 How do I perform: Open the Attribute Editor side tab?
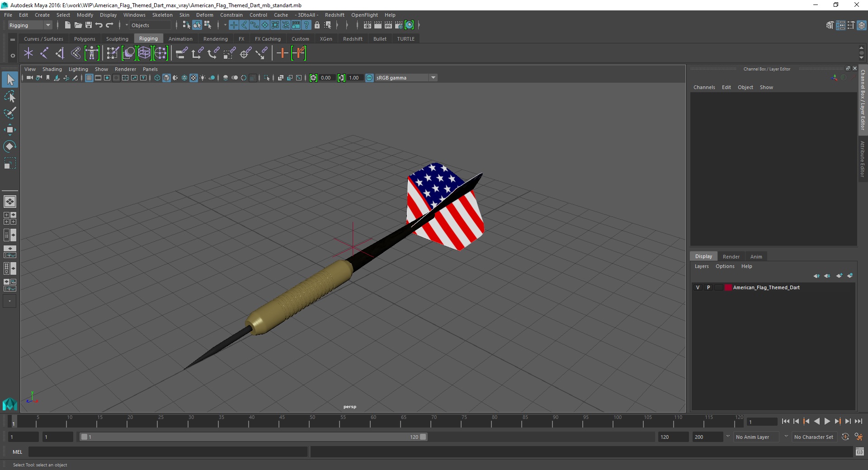pyautogui.click(x=863, y=159)
